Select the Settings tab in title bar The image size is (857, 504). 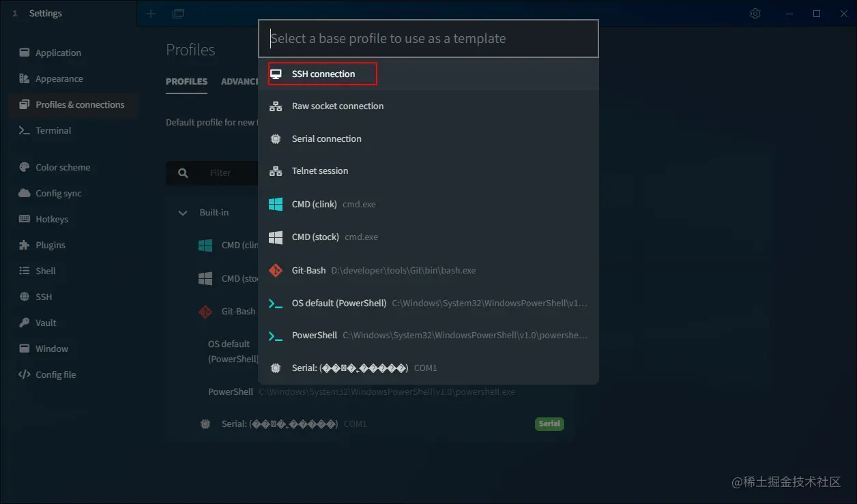coord(68,14)
